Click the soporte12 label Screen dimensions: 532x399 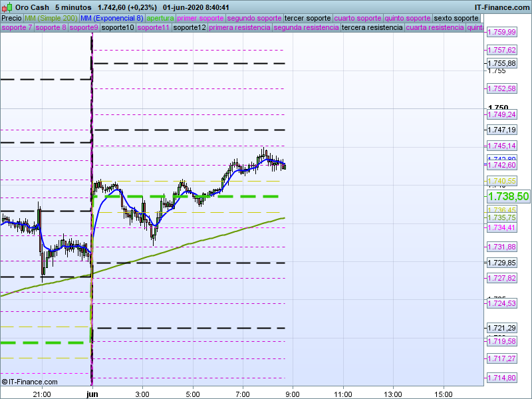point(190,27)
